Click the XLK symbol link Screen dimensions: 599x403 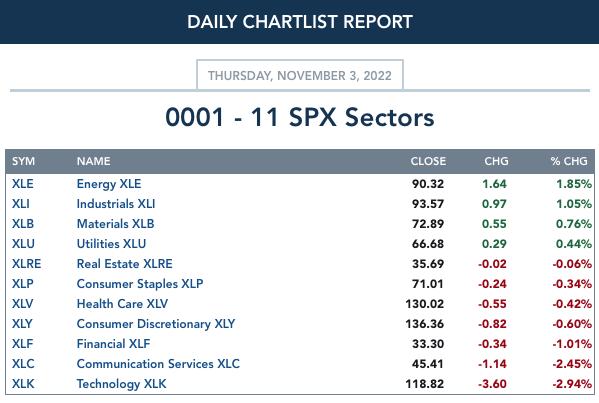point(23,384)
